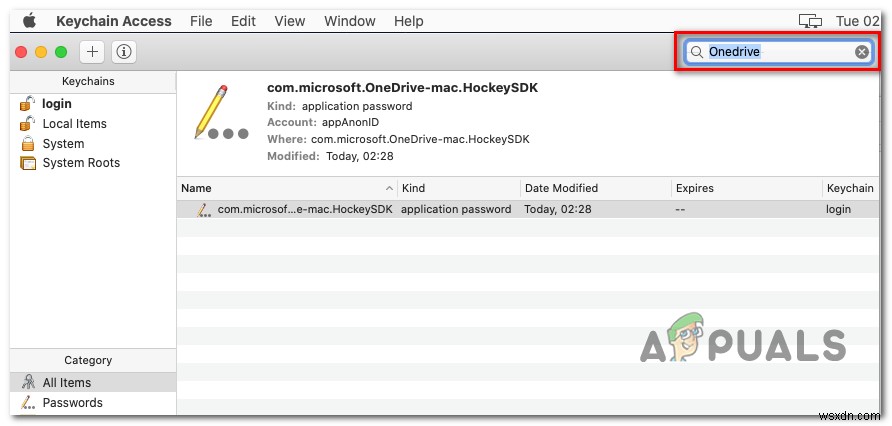Click the Passwords pencil icon

[x=27, y=403]
